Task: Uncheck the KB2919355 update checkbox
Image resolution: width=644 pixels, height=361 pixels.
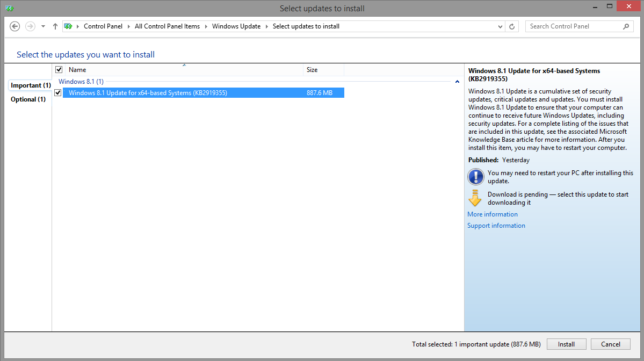Action: (x=58, y=93)
